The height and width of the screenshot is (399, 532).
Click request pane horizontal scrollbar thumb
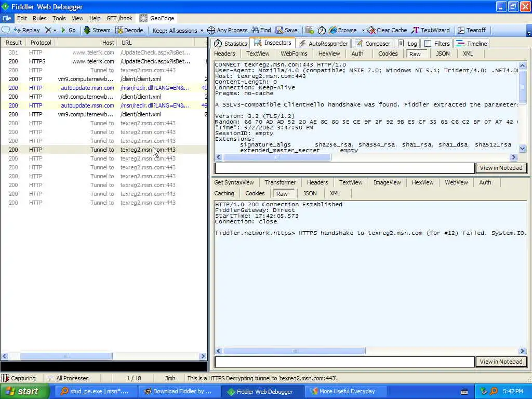277,157
